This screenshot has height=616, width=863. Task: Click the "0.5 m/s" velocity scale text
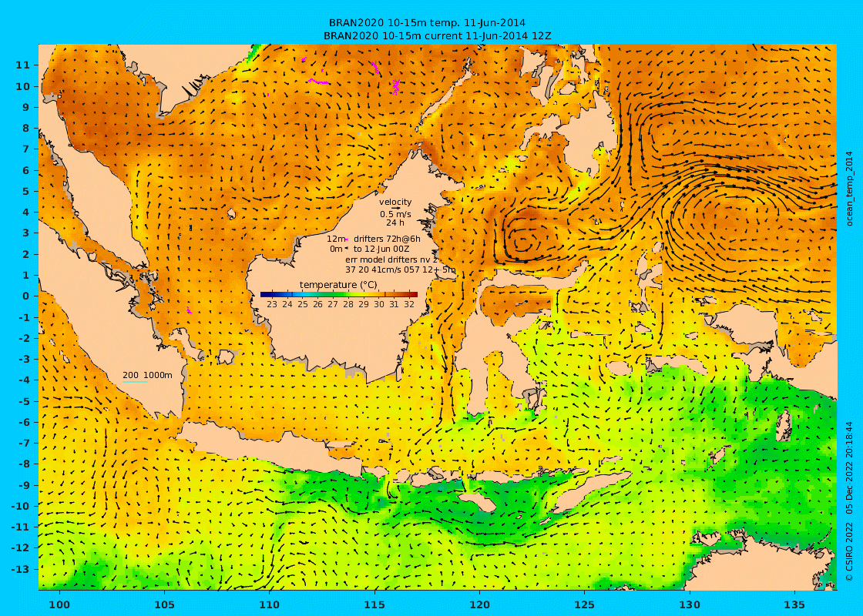[395, 214]
